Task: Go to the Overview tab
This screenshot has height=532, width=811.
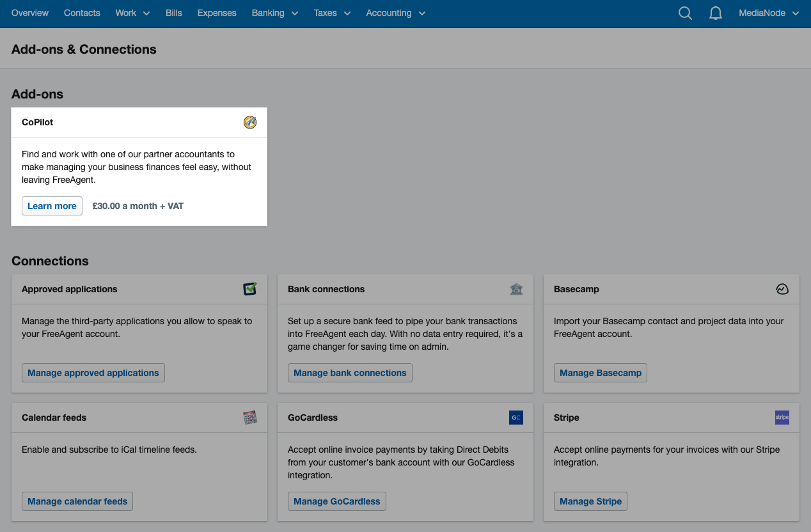Action: point(30,13)
